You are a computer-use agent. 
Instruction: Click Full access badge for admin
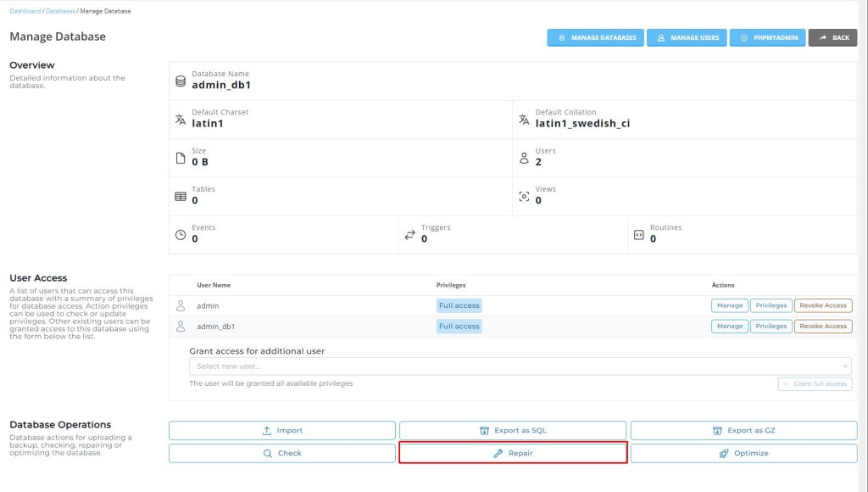coord(459,305)
